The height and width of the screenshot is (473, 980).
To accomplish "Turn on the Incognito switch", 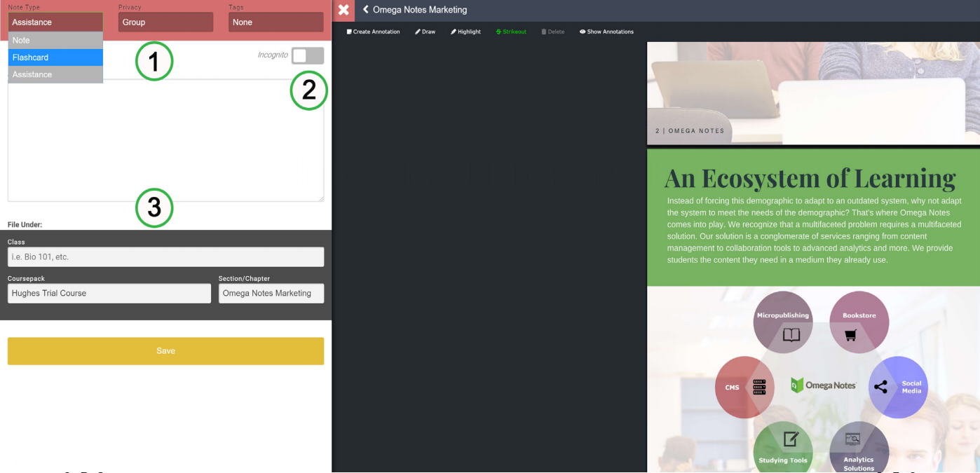I will (308, 55).
